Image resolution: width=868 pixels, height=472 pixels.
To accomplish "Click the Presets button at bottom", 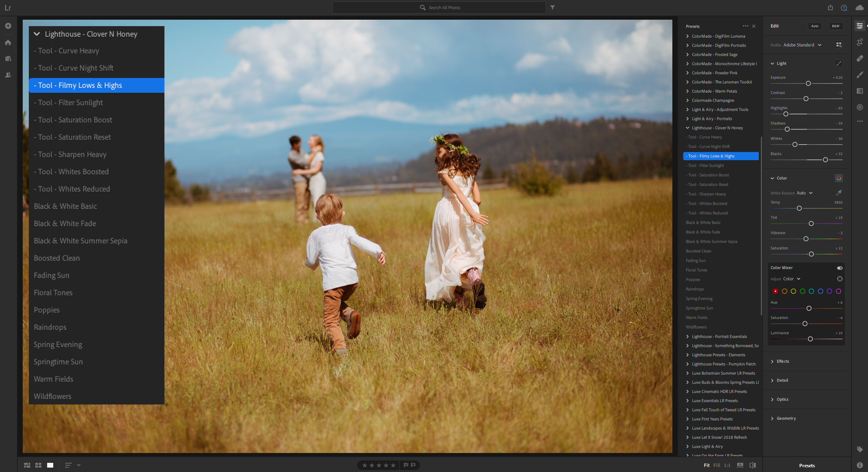I will pos(807,466).
